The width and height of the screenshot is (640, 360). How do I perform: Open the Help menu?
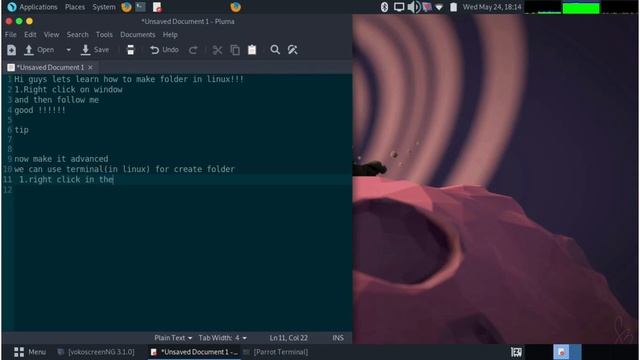[x=170, y=35]
